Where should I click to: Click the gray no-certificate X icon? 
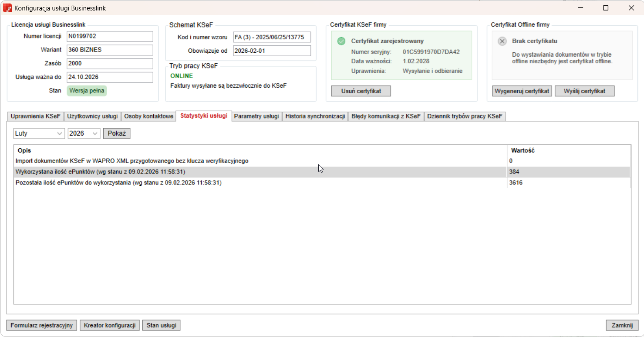coord(502,41)
